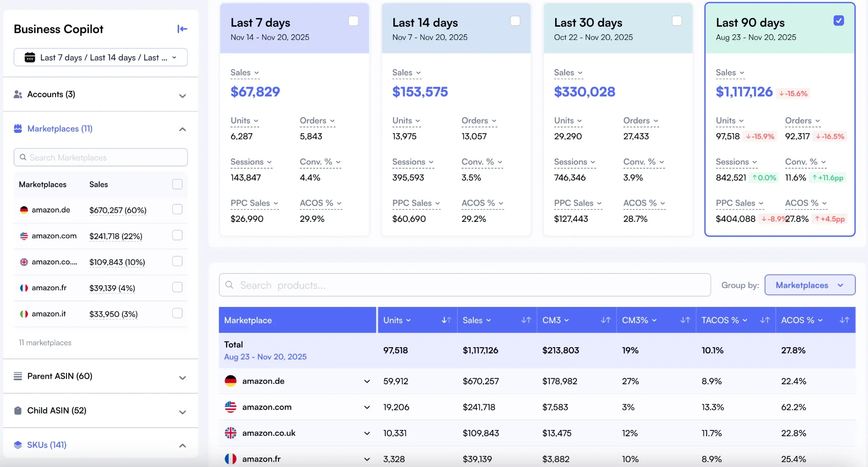The width and height of the screenshot is (868, 467).
Task: Uncheck the Last 90 days card checkbox
Action: click(839, 21)
